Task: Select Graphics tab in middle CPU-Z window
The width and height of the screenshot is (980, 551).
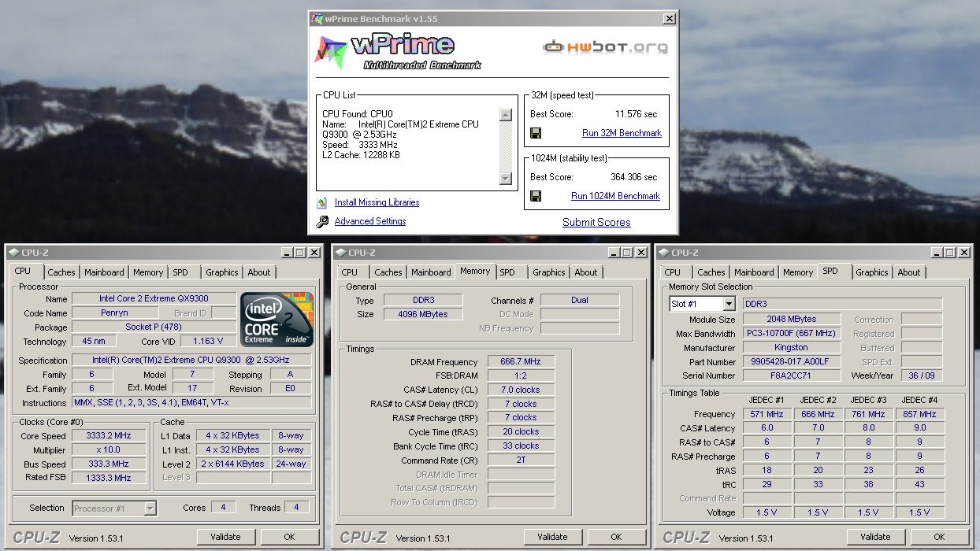Action: 549,272
